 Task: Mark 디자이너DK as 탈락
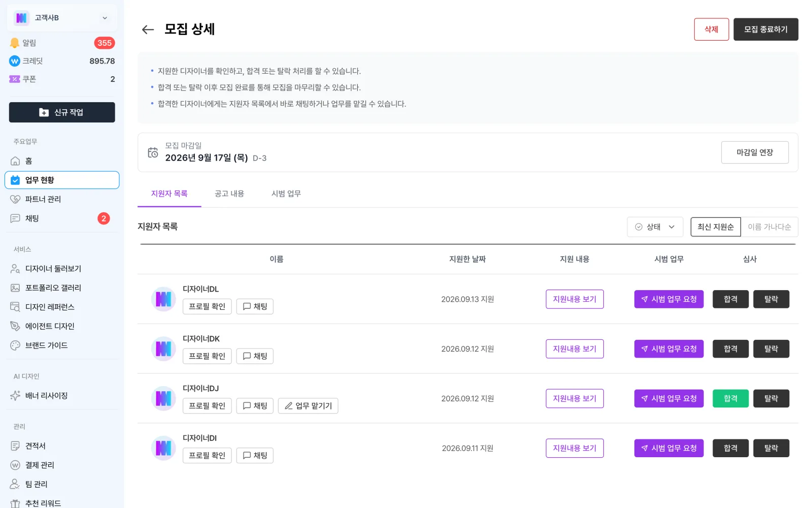tap(771, 349)
